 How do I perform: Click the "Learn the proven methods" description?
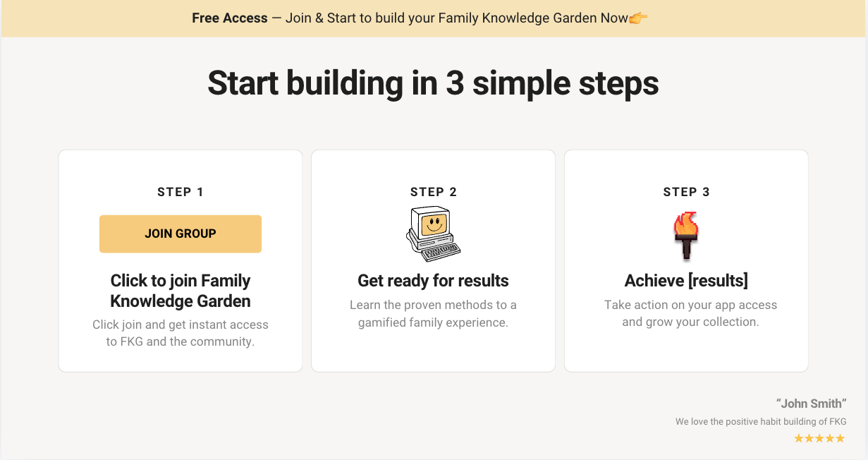[x=433, y=314]
